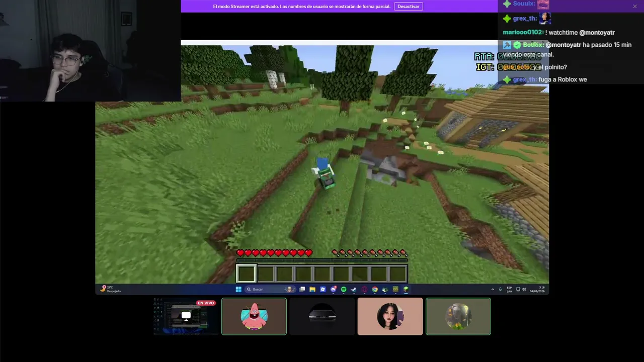Click username mariooo0102 in chat
Viewport: 644px width, 362px height.
tap(522, 32)
